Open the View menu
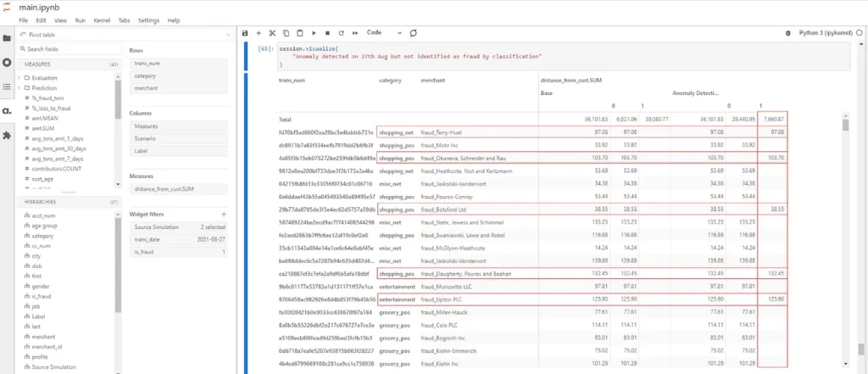868x374 pixels. coord(60,20)
